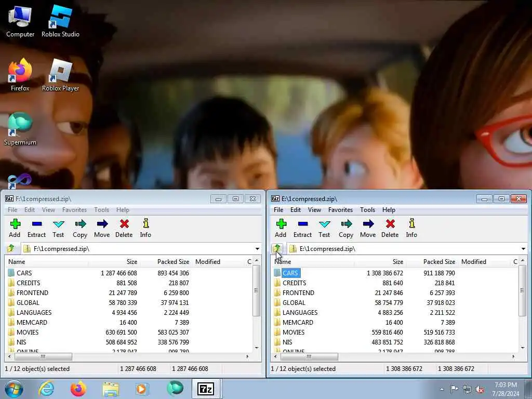Open Roblox Player desktop shortcut

coord(60,75)
